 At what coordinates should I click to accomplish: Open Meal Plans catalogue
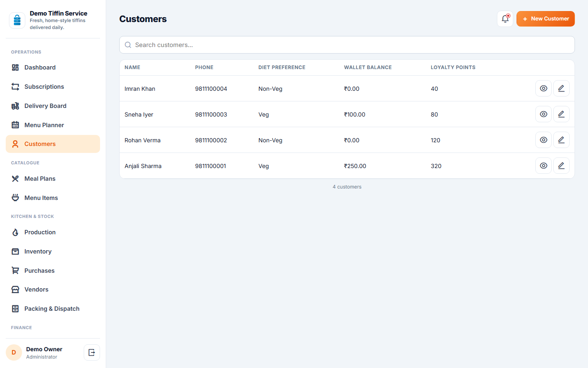click(x=53, y=179)
